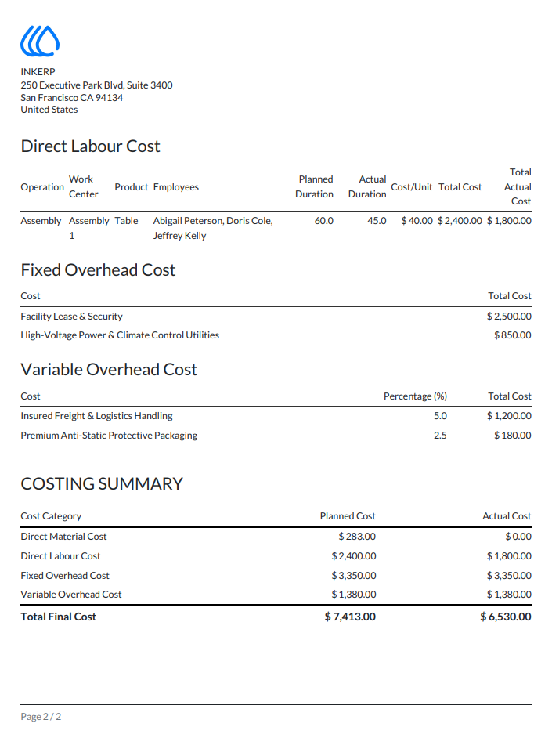Image resolution: width=552 pixels, height=756 pixels.
Task: Click the 'Planned Duration' column header
Action: click(x=314, y=186)
